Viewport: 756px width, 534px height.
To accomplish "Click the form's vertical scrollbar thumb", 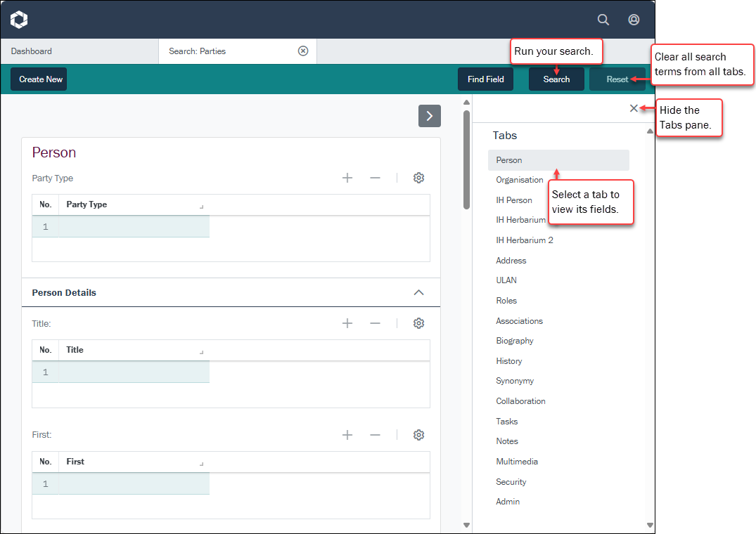I will 466,159.
